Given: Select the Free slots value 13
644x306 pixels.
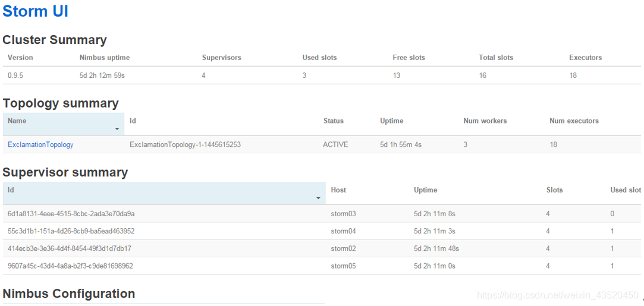Looking at the screenshot, I should [397, 75].
